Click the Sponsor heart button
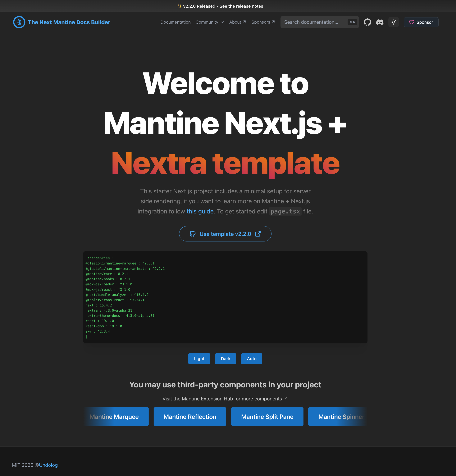 point(421,22)
